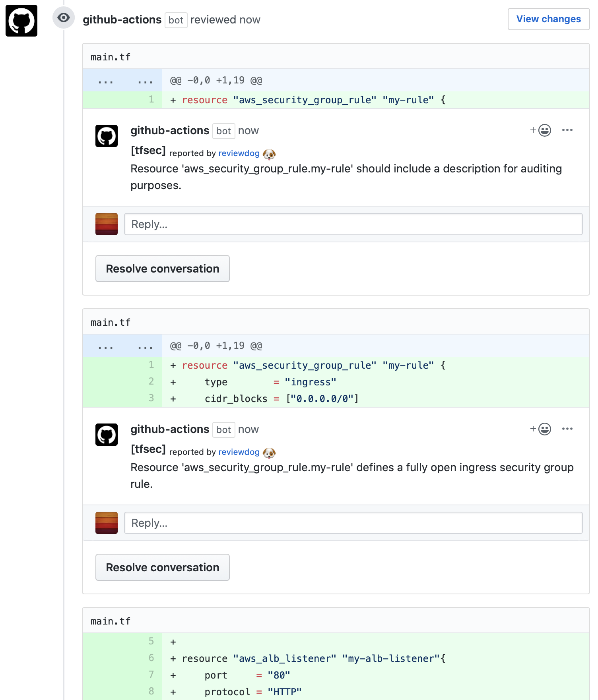
Task: Open options menu on description-auditing comment
Action: 567,130
